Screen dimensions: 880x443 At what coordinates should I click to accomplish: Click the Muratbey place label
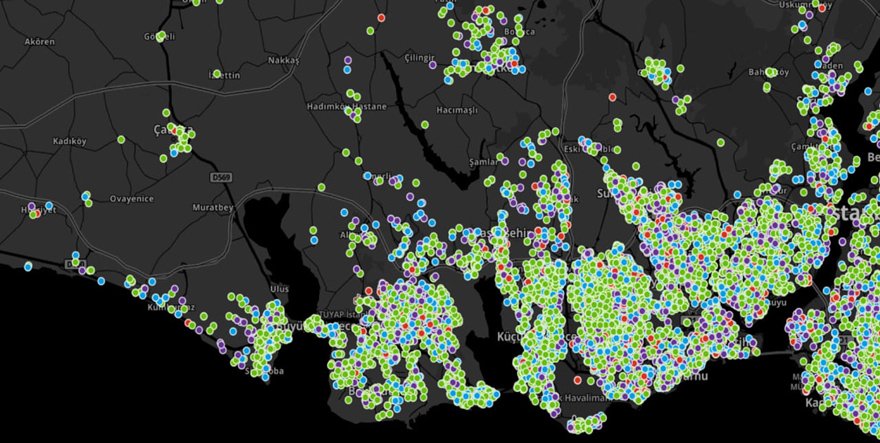[213, 208]
